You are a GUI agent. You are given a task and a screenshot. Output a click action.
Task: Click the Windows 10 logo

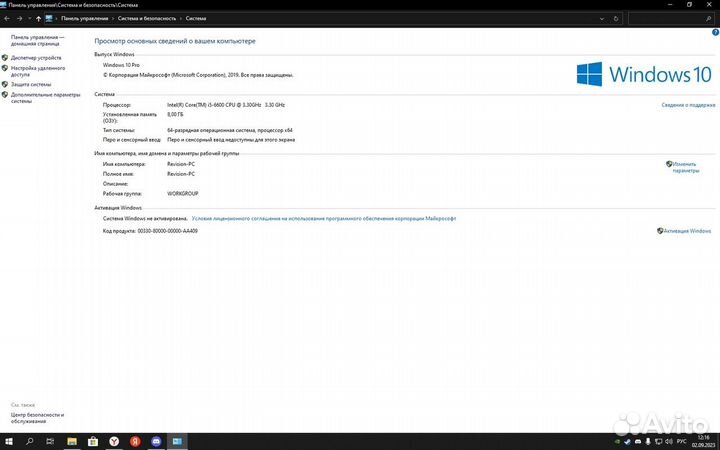[644, 74]
